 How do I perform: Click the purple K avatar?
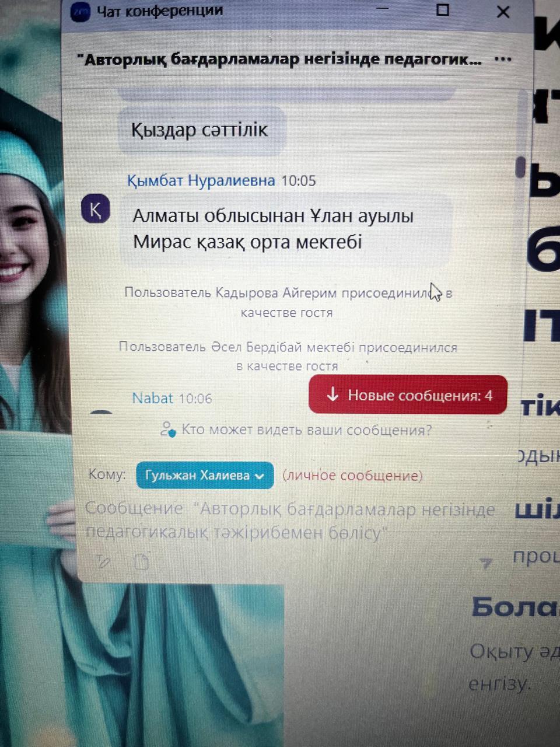pos(96,209)
